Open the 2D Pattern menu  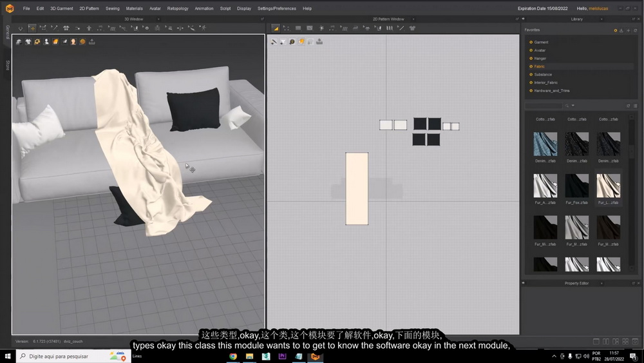click(x=89, y=8)
